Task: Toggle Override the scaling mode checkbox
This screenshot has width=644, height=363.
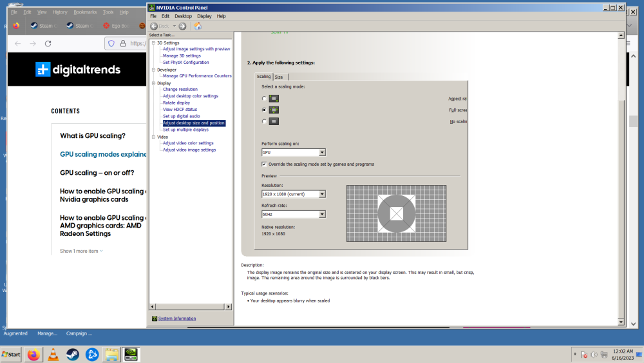Action: [264, 164]
